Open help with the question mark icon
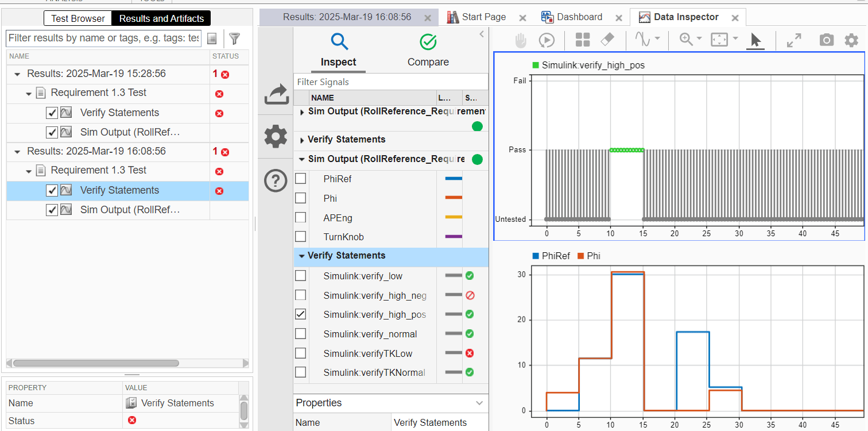Image resolution: width=868 pixels, height=431 pixels. point(276,181)
